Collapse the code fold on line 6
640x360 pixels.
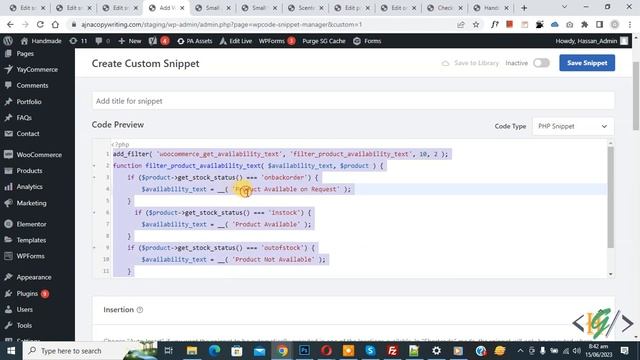(94, 213)
